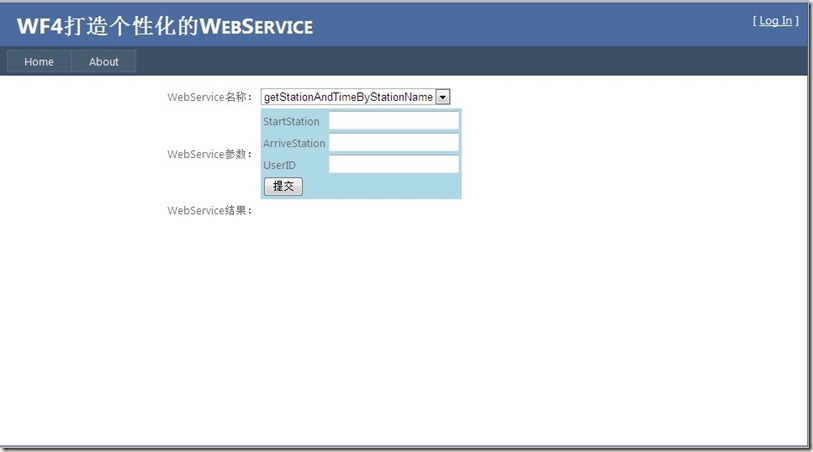Viewport: 813px width, 452px height.
Task: Open the Home menu item
Action: coord(39,61)
